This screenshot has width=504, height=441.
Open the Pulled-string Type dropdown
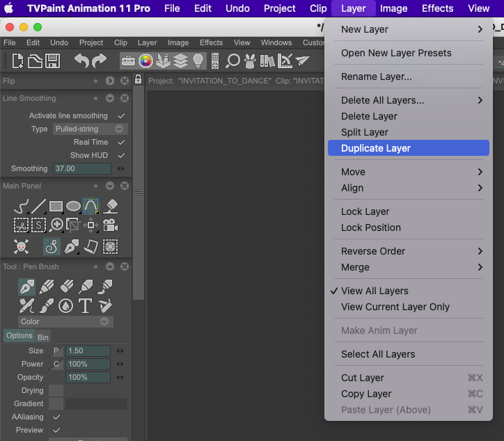[90, 129]
